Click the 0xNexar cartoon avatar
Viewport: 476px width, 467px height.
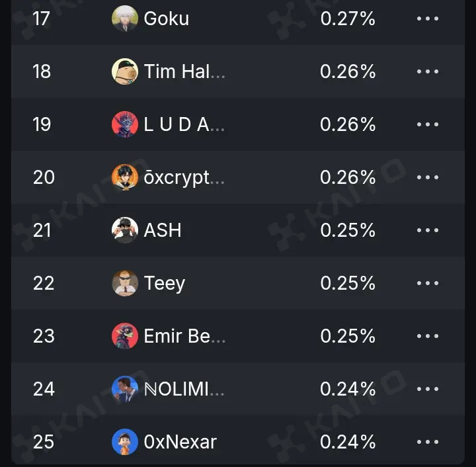tap(125, 442)
